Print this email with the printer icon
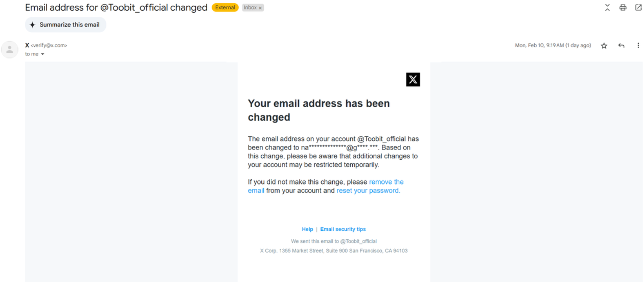The width and height of the screenshot is (644, 282). pos(622,8)
